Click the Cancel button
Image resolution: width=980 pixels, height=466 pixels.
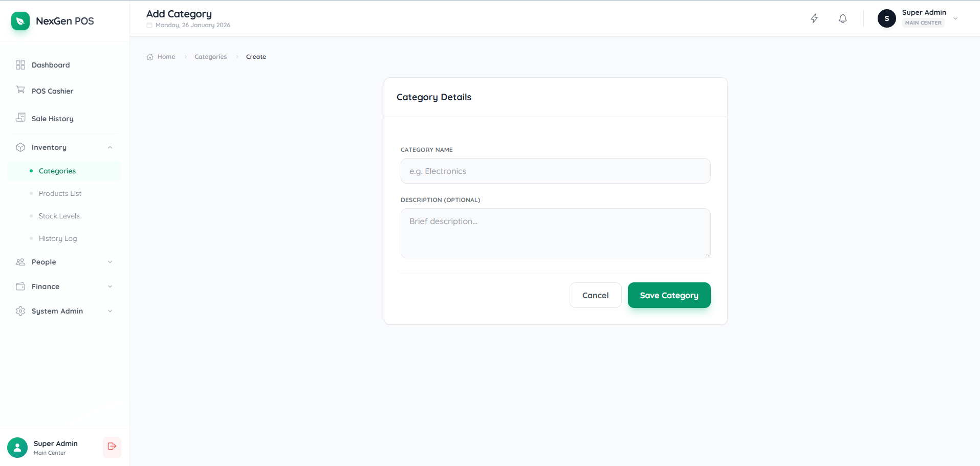coord(595,295)
